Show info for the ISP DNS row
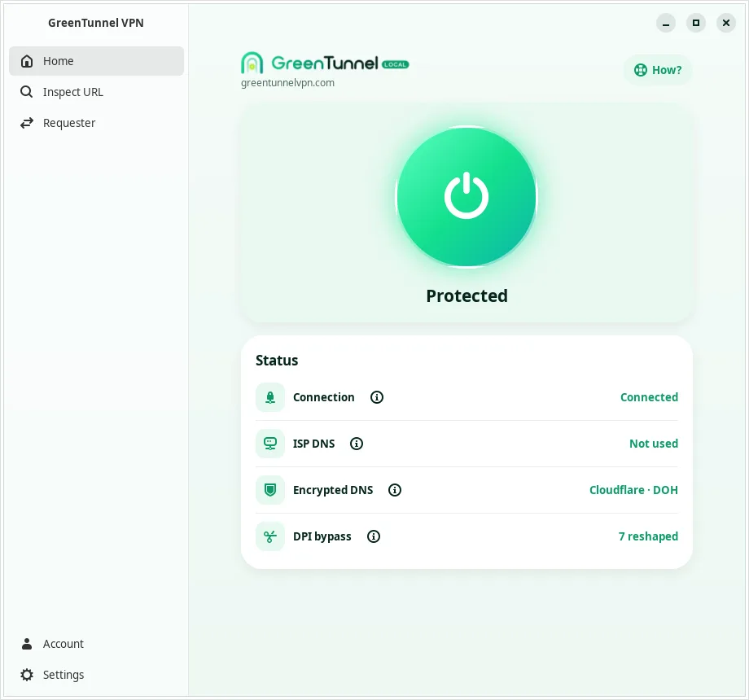The width and height of the screenshot is (749, 700). (x=357, y=444)
